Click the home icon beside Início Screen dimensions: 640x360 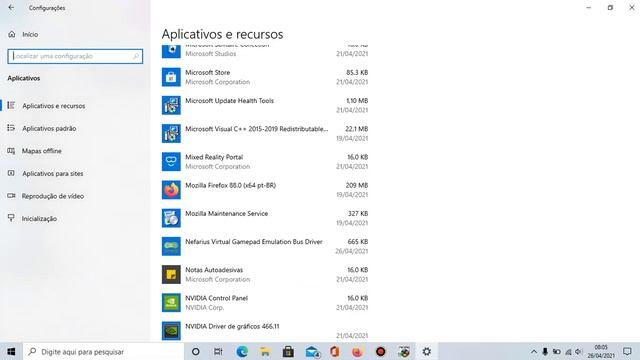coord(12,34)
